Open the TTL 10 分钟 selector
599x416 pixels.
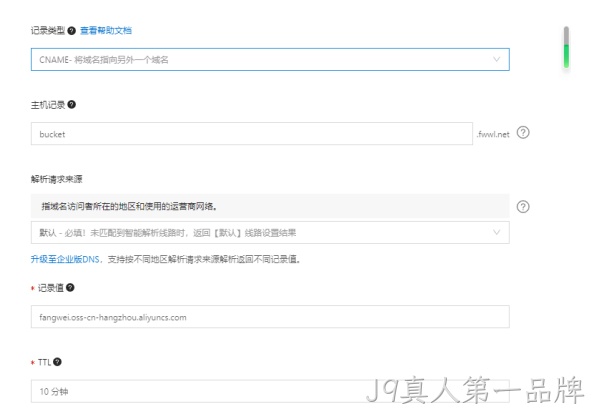click(270, 391)
